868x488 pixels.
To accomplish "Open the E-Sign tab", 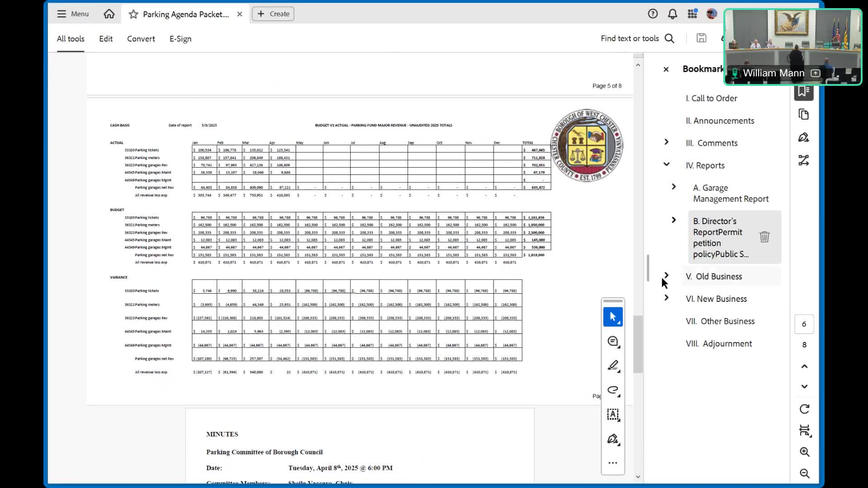I will pos(180,39).
